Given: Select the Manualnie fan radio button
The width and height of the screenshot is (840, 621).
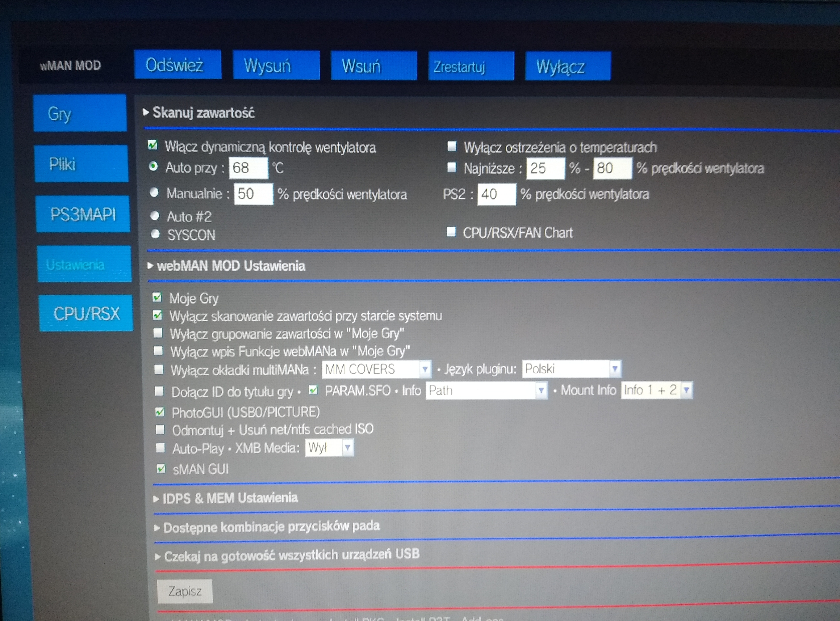Looking at the screenshot, I should (x=154, y=193).
